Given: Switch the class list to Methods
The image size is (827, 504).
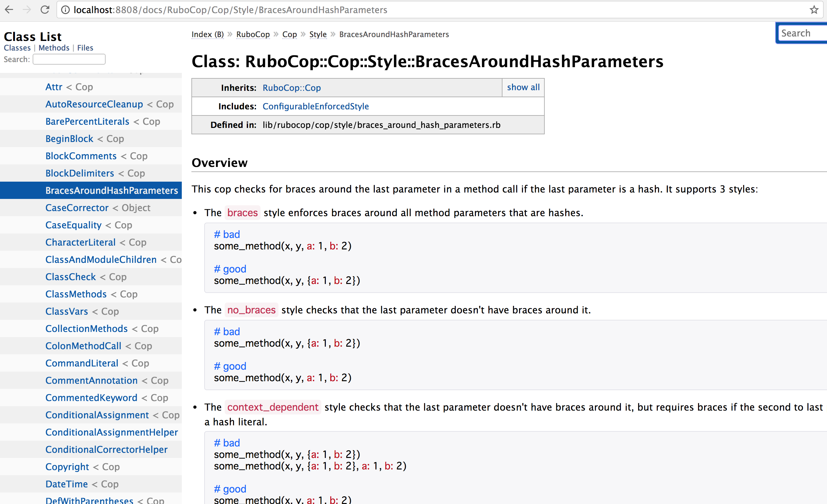Looking at the screenshot, I should coord(54,48).
